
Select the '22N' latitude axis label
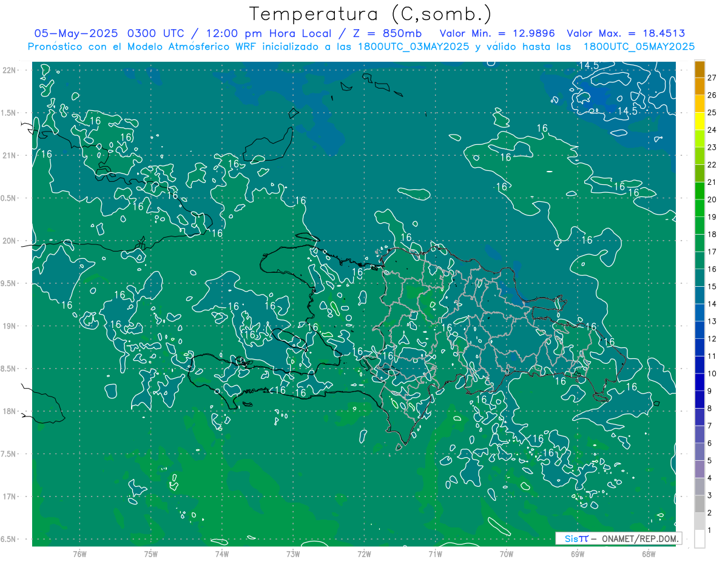tap(10, 70)
